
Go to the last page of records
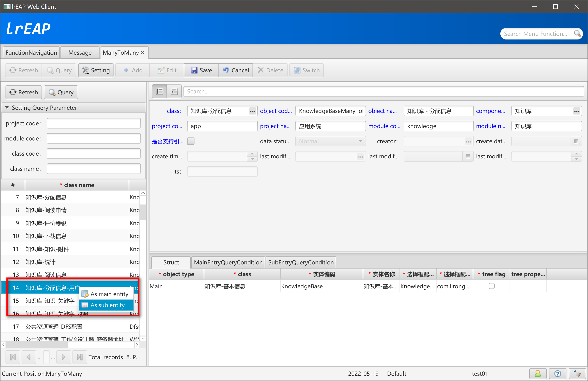[x=80, y=357]
